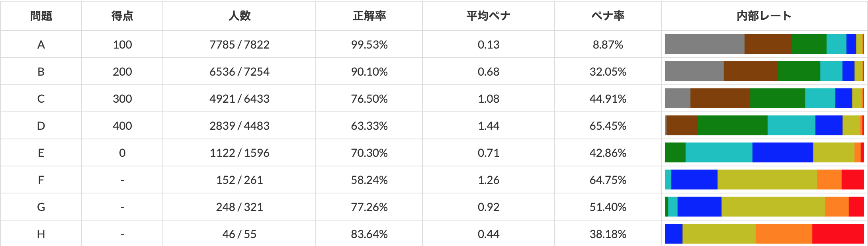Image resolution: width=868 pixels, height=246 pixels.
Task: Select problem H row label
Action: pyautogui.click(x=41, y=234)
